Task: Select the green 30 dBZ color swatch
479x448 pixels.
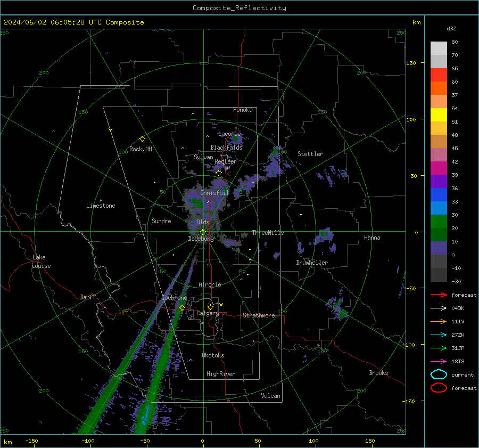Action: click(439, 222)
